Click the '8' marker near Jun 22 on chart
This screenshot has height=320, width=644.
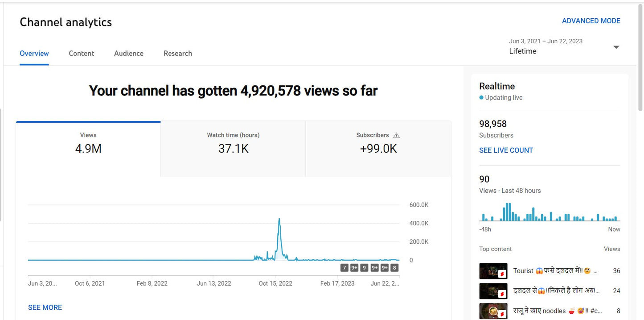point(394,267)
